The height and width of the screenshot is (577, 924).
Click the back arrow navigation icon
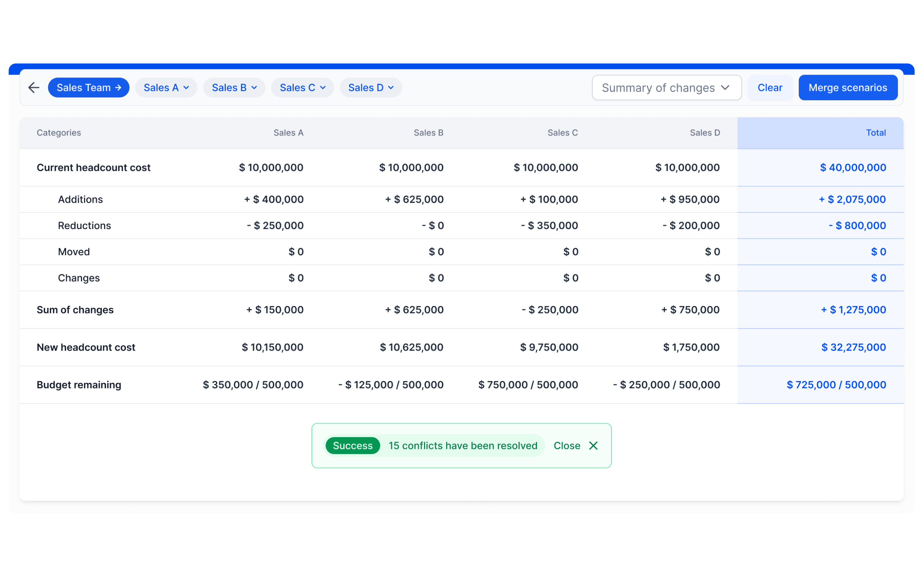pos(34,87)
